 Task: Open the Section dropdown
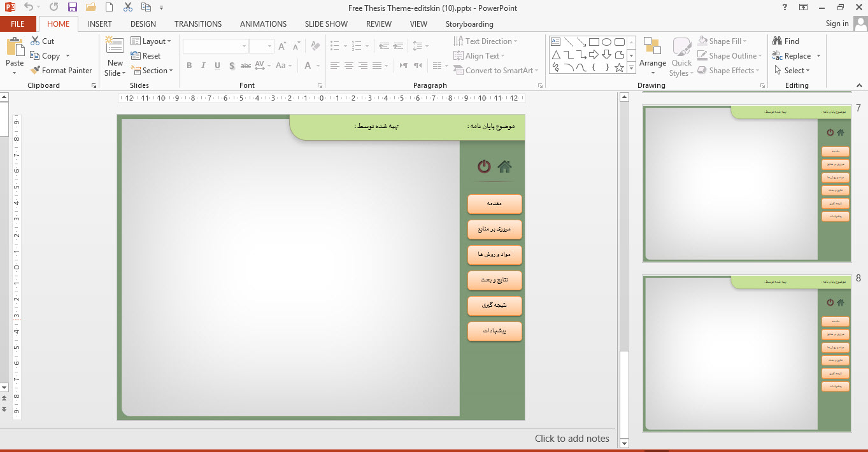pyautogui.click(x=152, y=71)
